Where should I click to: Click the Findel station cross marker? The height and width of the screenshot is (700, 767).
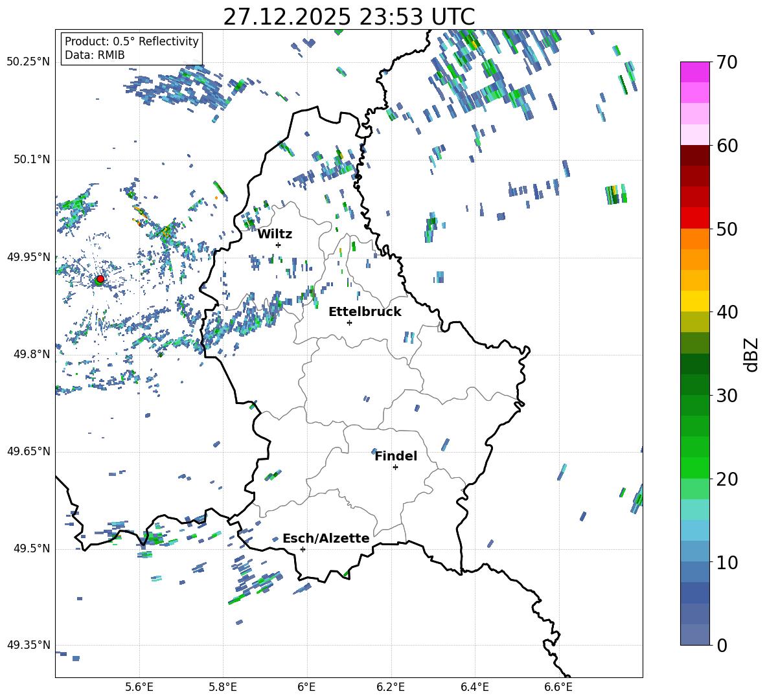pyautogui.click(x=395, y=467)
